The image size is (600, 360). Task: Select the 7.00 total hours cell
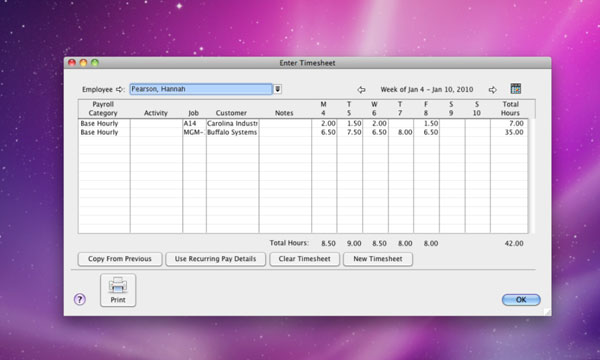[509, 123]
